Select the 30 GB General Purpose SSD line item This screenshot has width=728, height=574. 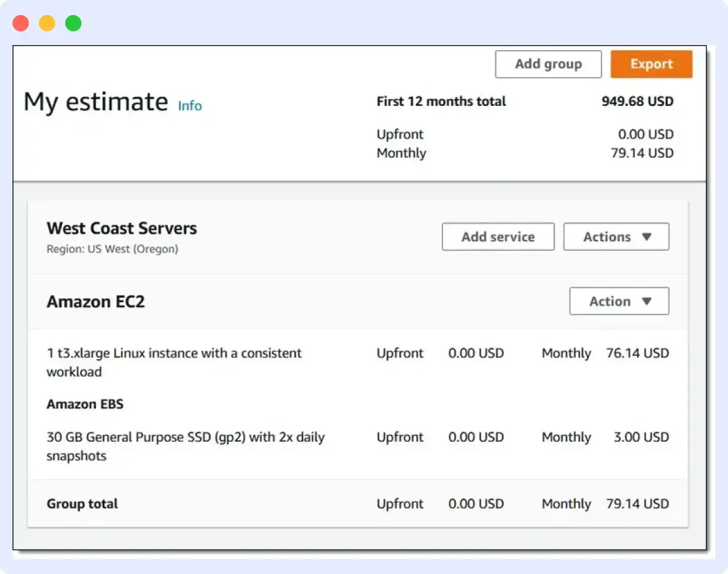185,446
